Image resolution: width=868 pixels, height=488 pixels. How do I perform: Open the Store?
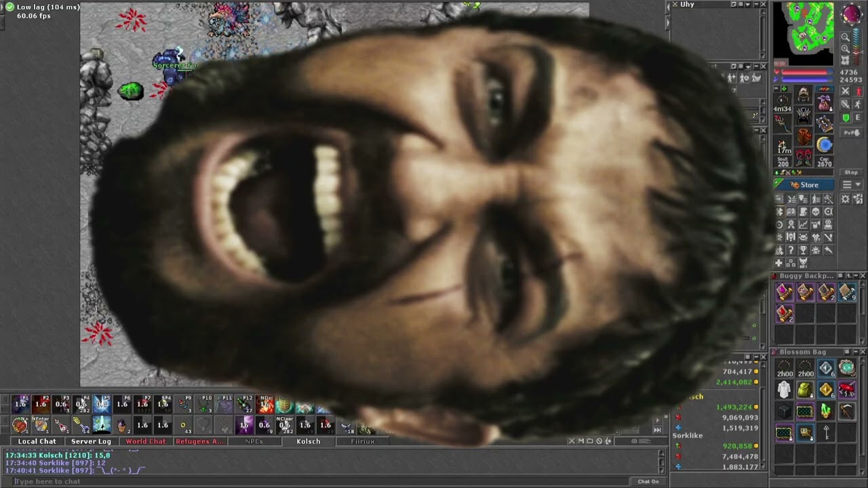[x=806, y=185]
